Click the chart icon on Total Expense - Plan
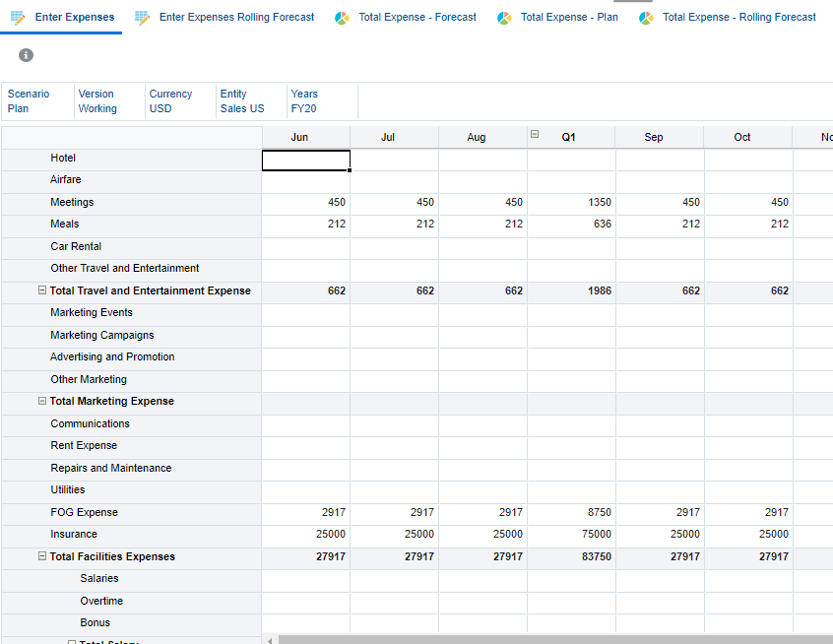 coord(503,17)
